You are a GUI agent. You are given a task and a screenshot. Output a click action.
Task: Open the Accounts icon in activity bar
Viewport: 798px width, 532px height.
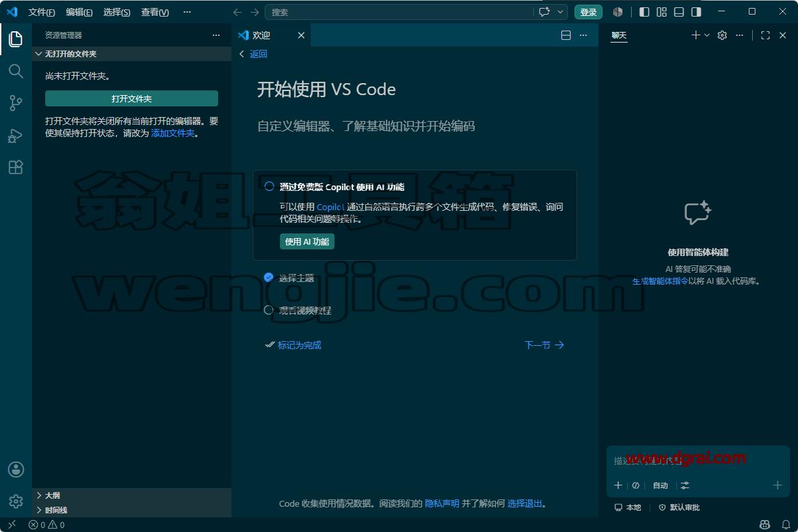16,469
